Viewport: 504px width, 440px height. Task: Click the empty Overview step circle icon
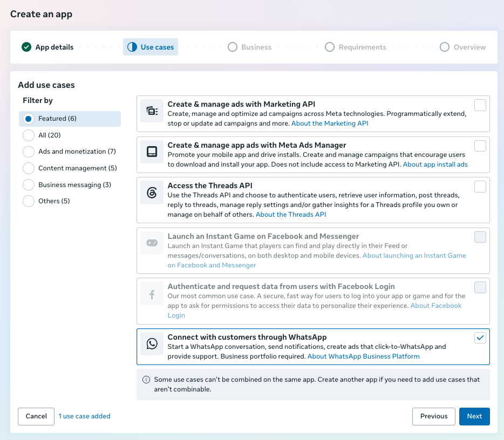[445, 47]
